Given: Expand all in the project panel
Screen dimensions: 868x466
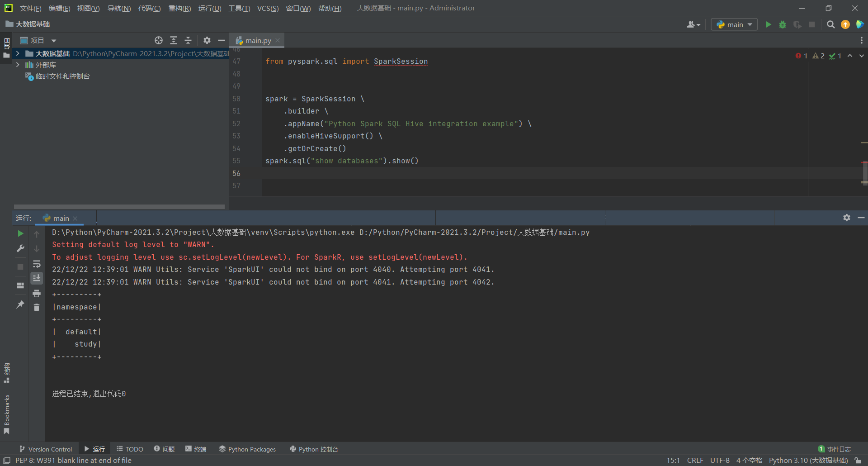Looking at the screenshot, I should point(174,40).
